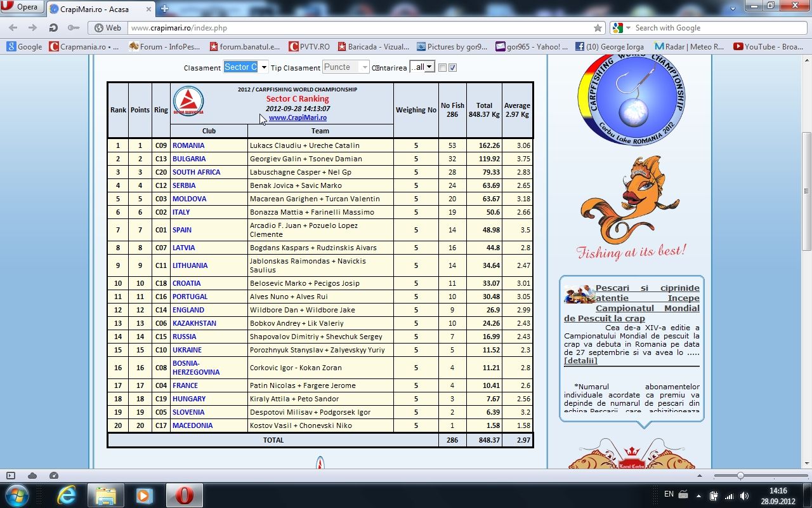812x508 pixels.
Task: Expand the Cantarirea all dropdown
Action: pos(422,67)
